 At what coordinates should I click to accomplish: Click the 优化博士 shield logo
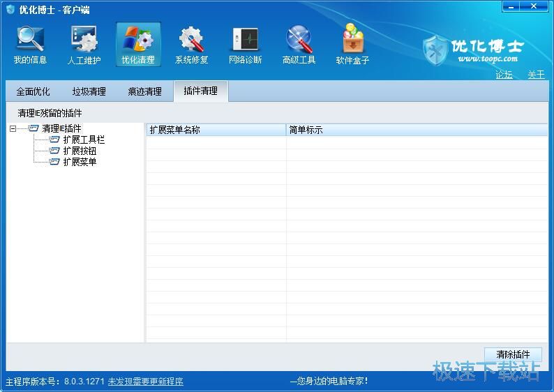(435, 50)
